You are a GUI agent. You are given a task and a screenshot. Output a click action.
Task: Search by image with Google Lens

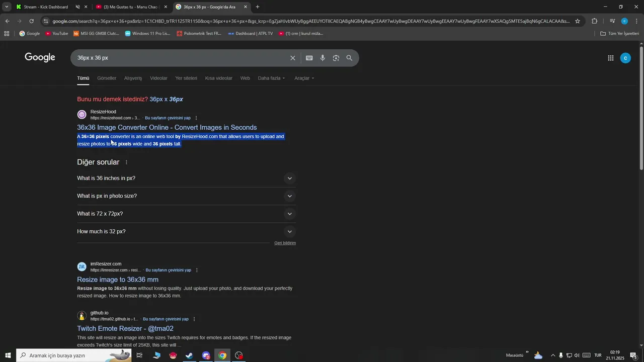click(336, 58)
